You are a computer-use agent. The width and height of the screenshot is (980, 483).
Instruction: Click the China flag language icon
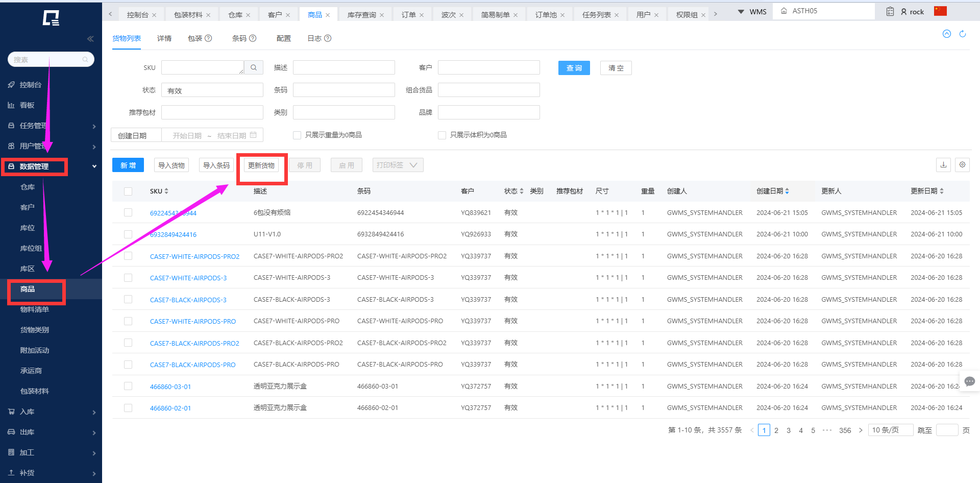tap(940, 11)
